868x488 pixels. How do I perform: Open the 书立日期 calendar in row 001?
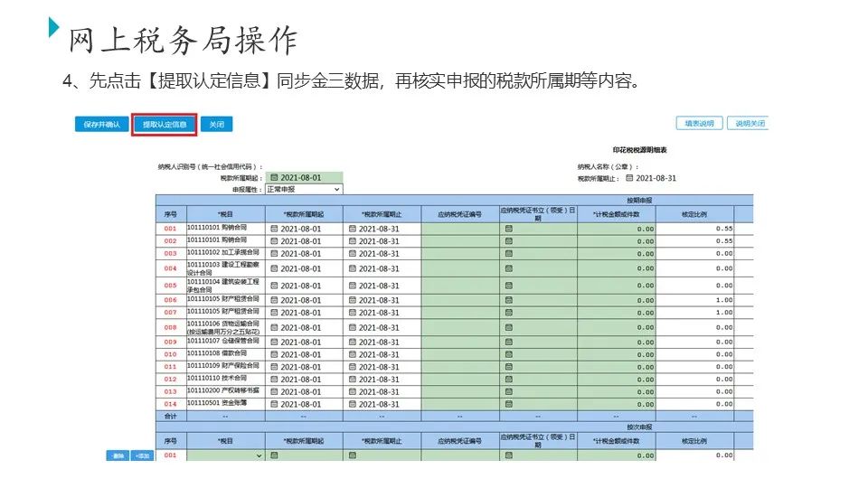pyautogui.click(x=509, y=229)
